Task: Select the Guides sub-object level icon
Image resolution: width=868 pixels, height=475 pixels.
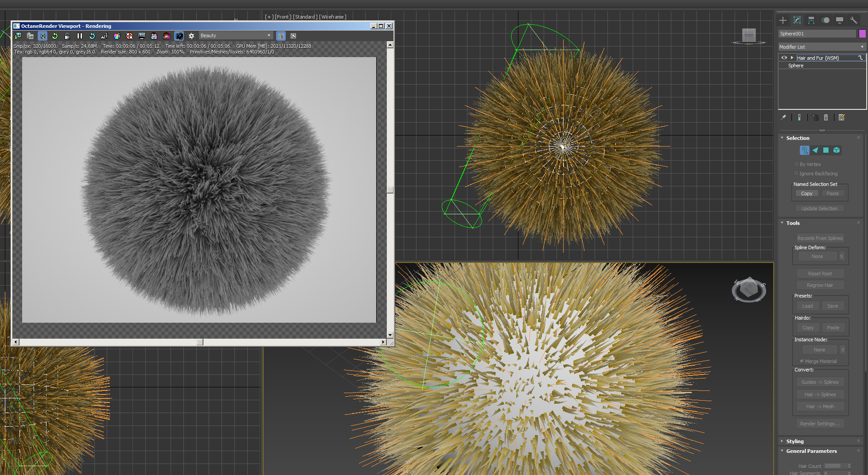Action: coord(804,151)
